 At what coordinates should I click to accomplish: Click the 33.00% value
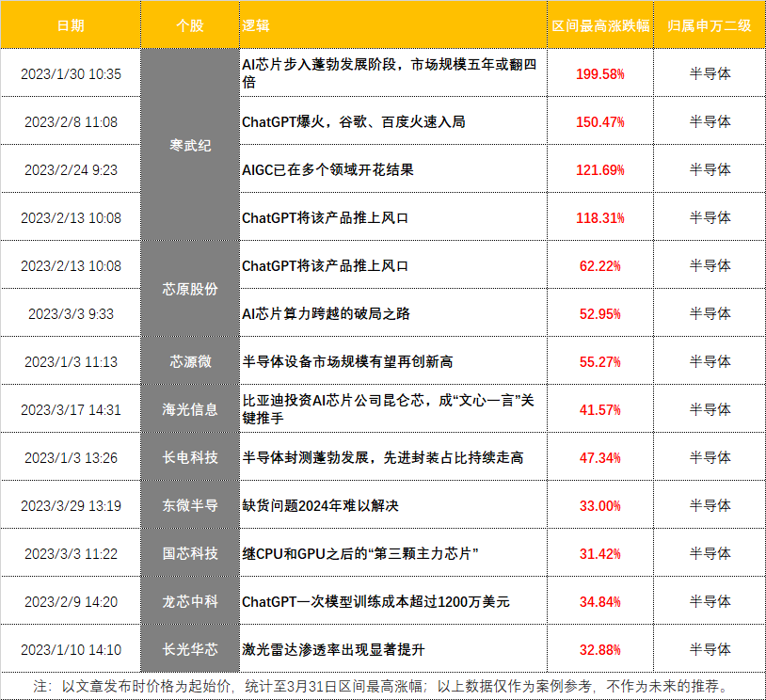(599, 505)
